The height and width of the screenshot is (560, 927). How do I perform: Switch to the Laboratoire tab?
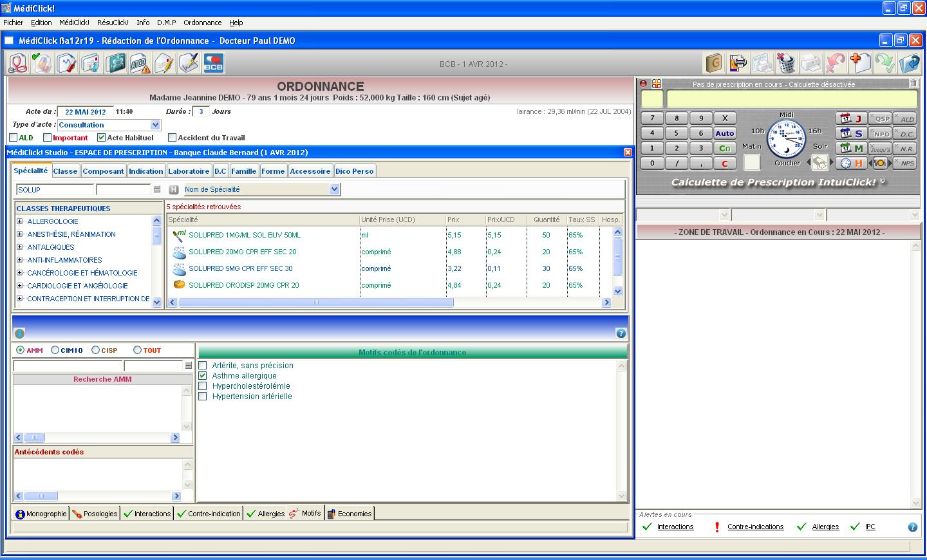pyautogui.click(x=189, y=171)
